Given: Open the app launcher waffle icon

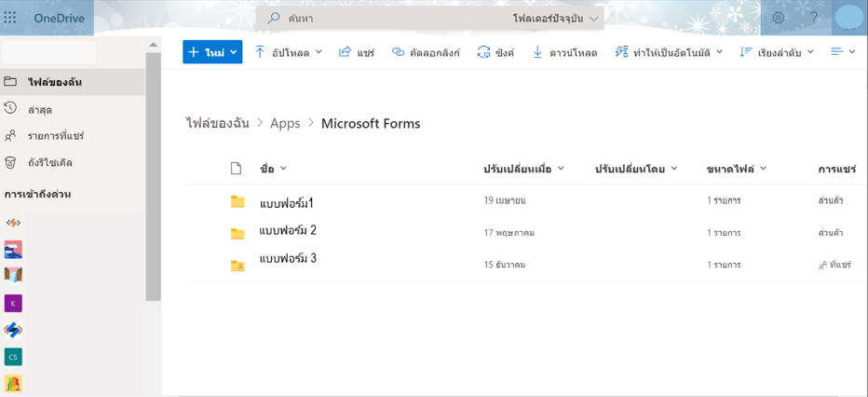Looking at the screenshot, I should click(x=10, y=18).
